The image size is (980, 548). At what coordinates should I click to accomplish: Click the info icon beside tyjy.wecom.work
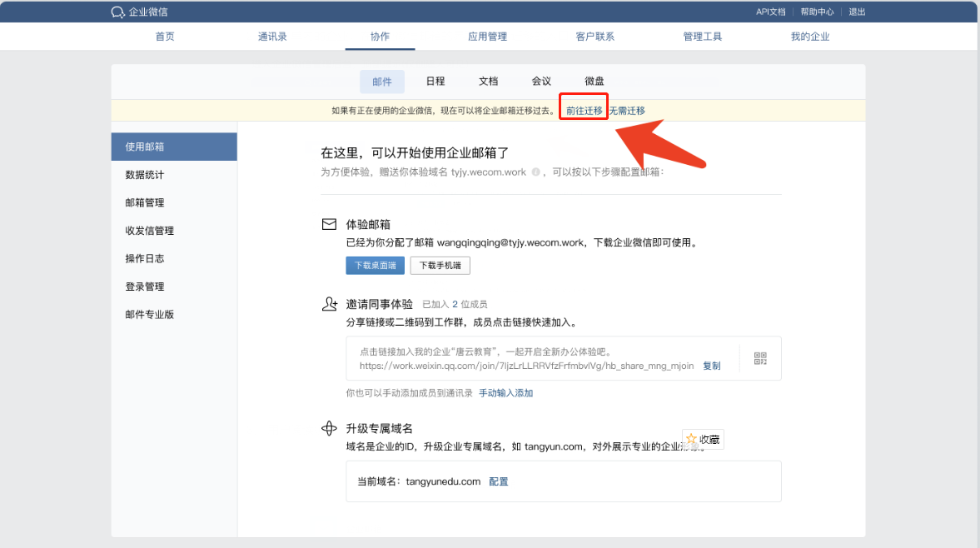536,172
